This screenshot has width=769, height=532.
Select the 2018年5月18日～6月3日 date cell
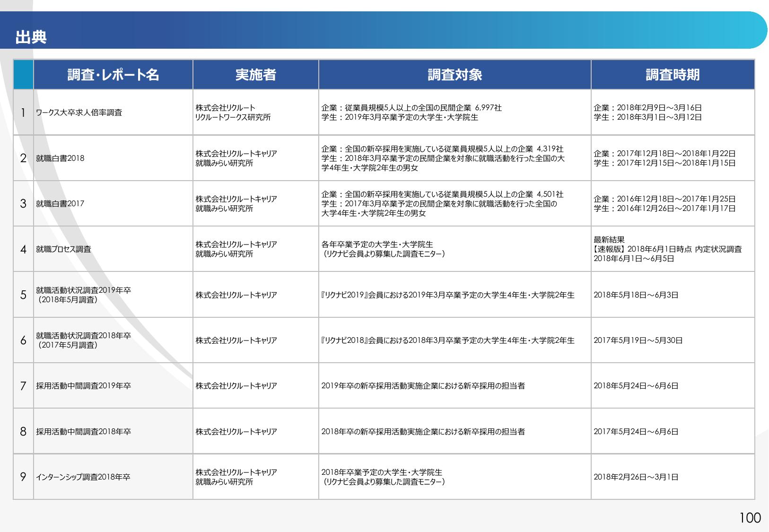pyautogui.click(x=636, y=295)
